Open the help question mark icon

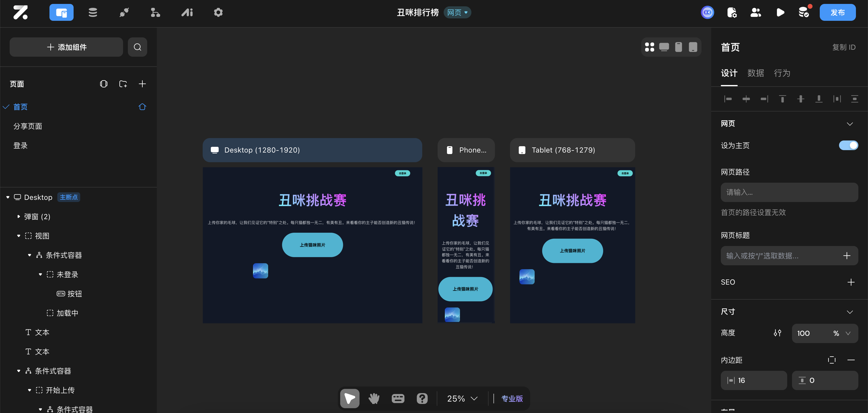pyautogui.click(x=422, y=398)
